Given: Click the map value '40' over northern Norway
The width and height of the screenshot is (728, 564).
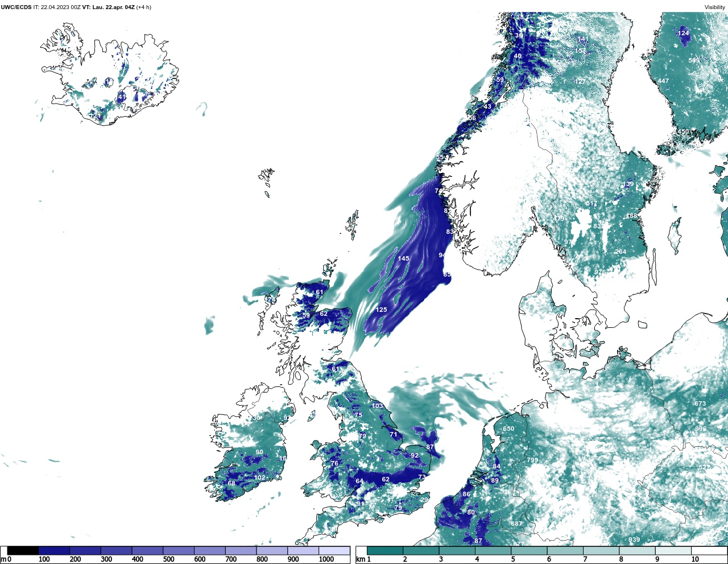Looking at the screenshot, I should tap(518, 56).
